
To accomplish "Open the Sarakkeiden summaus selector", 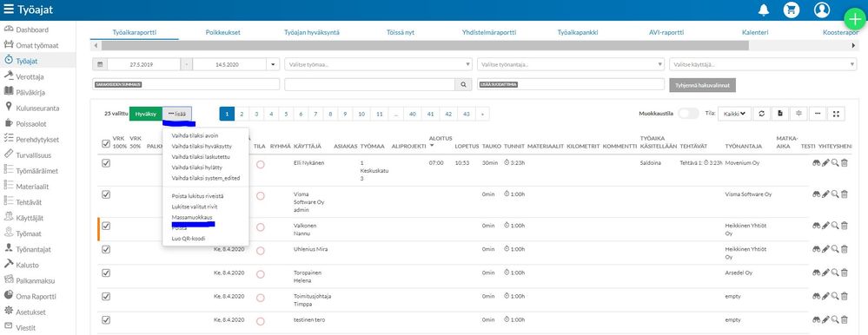I will coord(187,84).
